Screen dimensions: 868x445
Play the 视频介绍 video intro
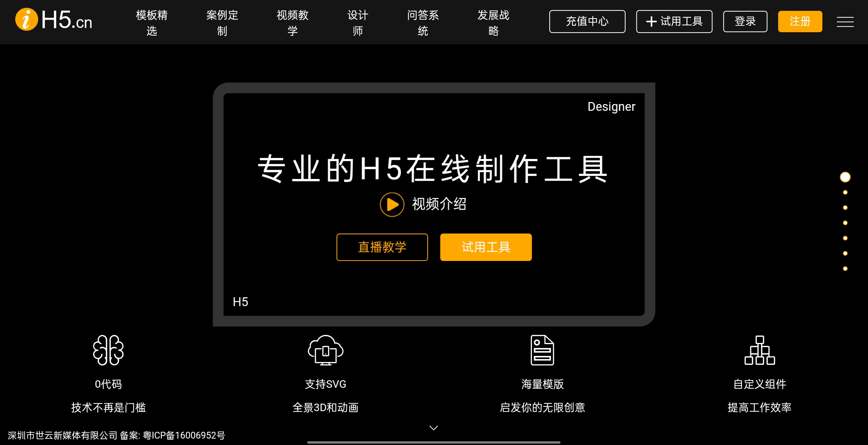[392, 204]
